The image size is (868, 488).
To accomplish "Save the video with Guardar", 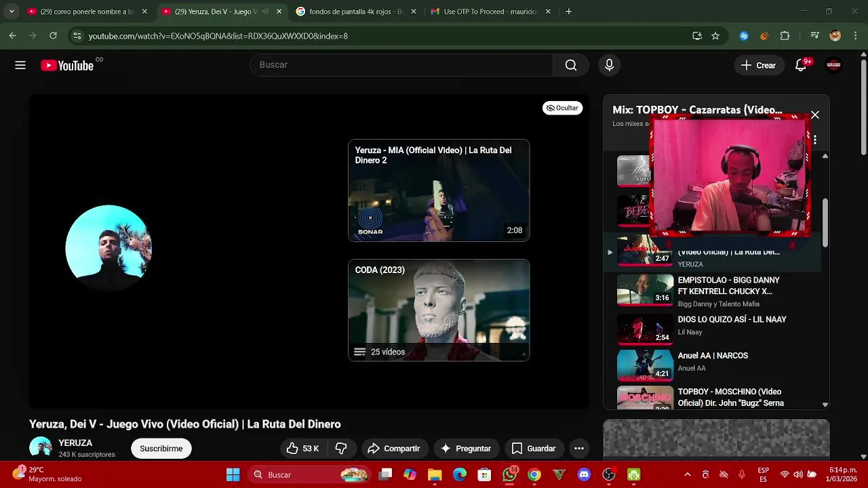I will point(534,449).
